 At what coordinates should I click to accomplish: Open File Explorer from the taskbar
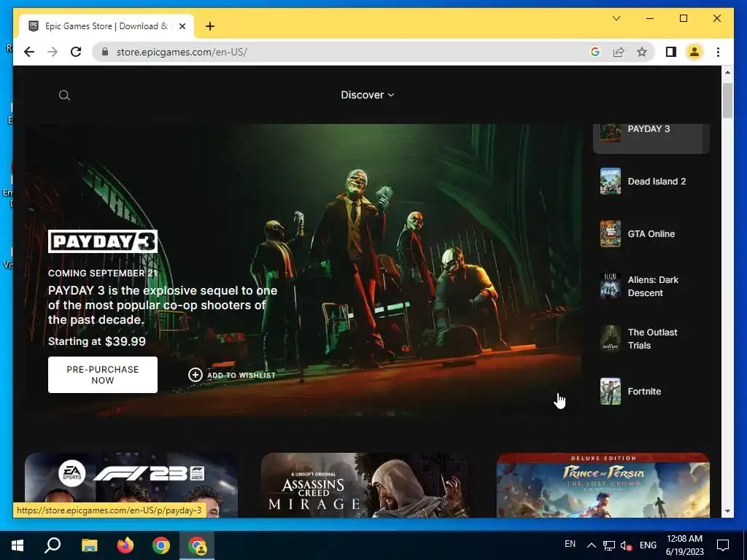89,545
